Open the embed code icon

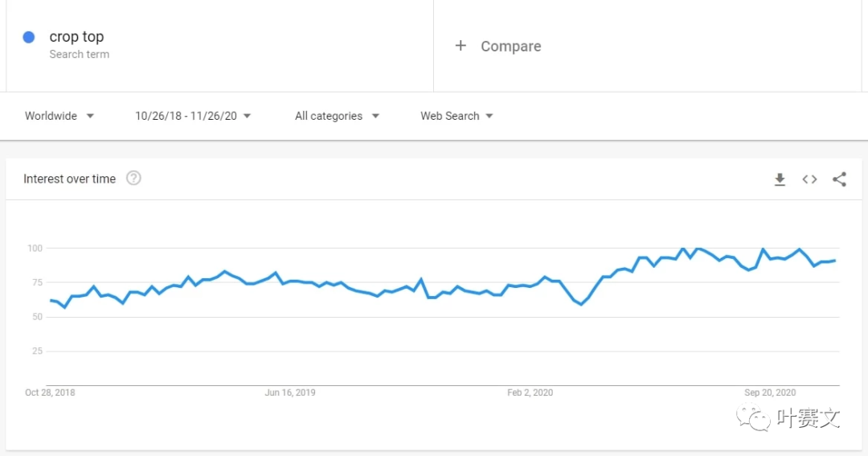coord(809,179)
